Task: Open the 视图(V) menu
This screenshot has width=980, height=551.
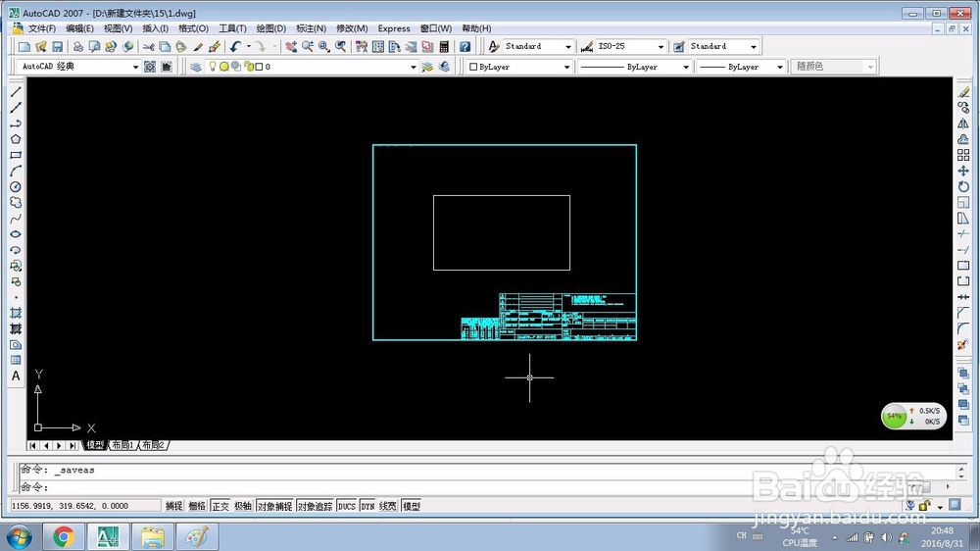Action: click(x=118, y=28)
